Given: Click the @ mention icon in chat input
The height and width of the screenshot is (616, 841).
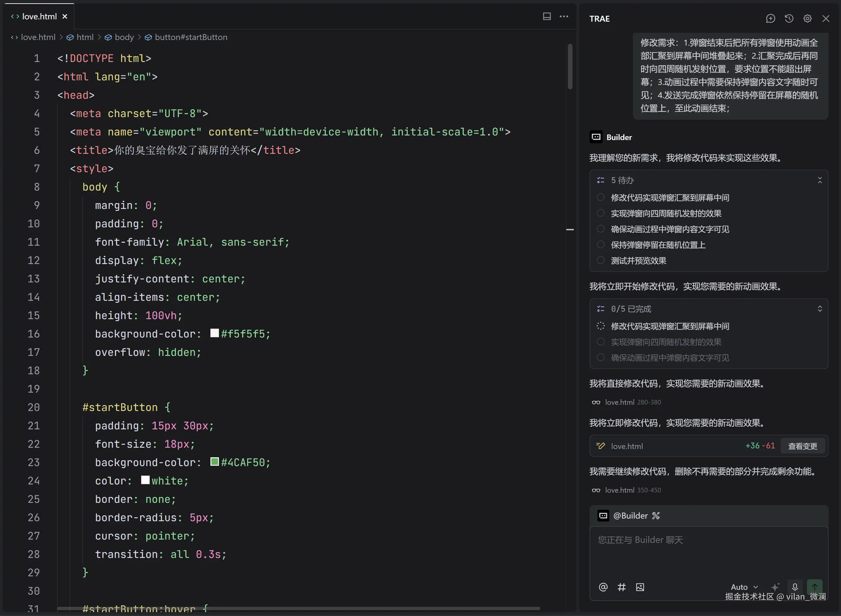Looking at the screenshot, I should [603, 587].
